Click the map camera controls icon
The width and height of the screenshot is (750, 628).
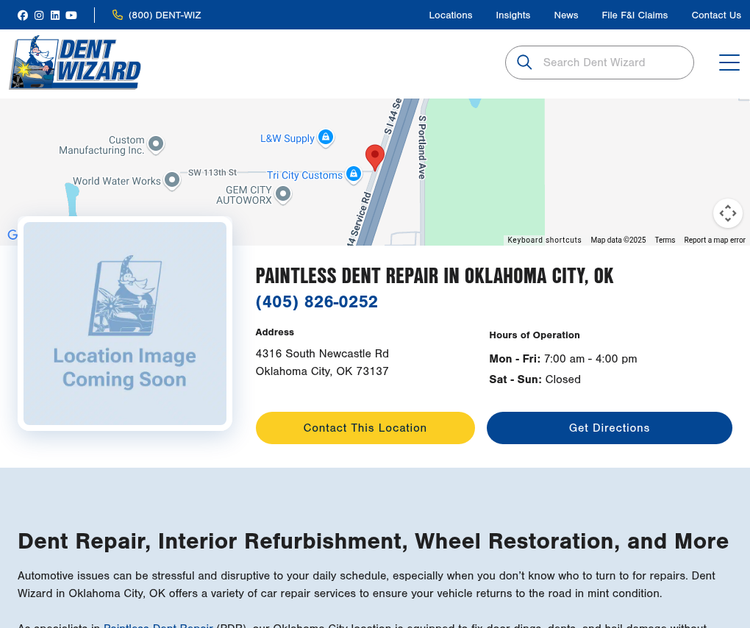click(x=728, y=213)
